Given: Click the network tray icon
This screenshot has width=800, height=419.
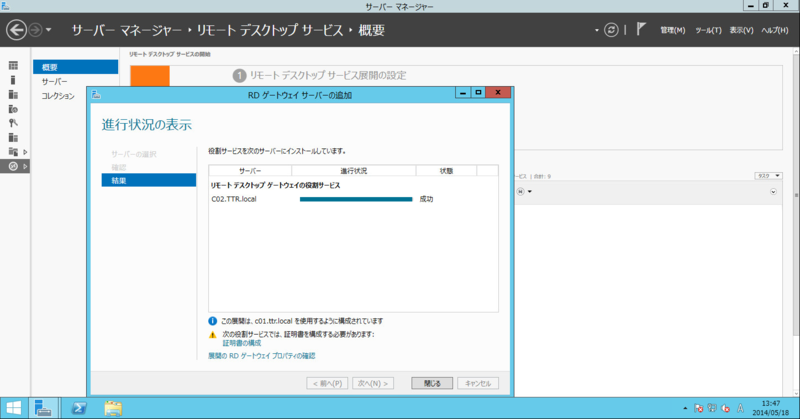Looking at the screenshot, I should pyautogui.click(x=712, y=408).
